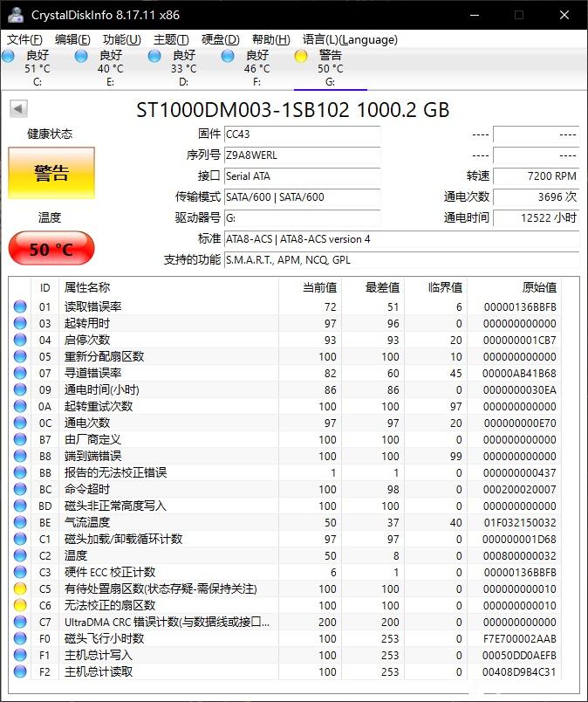Click status icon for attribute 04 启停次数
The height and width of the screenshot is (702, 588).
click(x=20, y=340)
